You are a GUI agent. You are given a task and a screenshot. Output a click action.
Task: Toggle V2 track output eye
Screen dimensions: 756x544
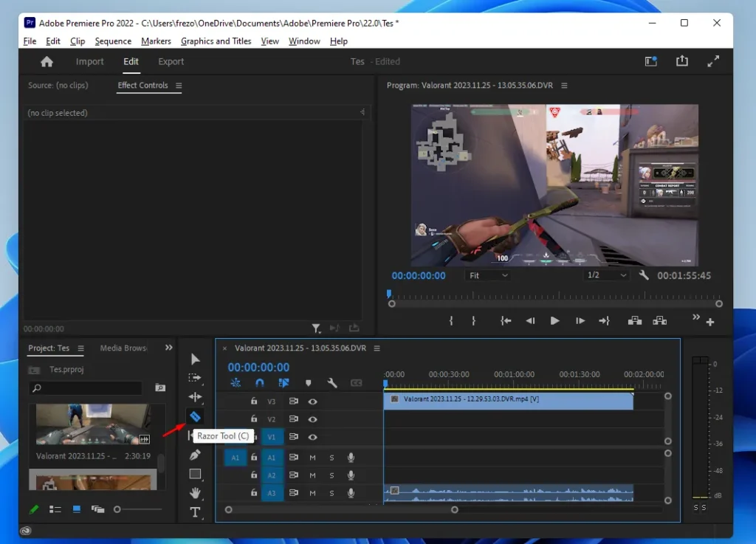(312, 419)
